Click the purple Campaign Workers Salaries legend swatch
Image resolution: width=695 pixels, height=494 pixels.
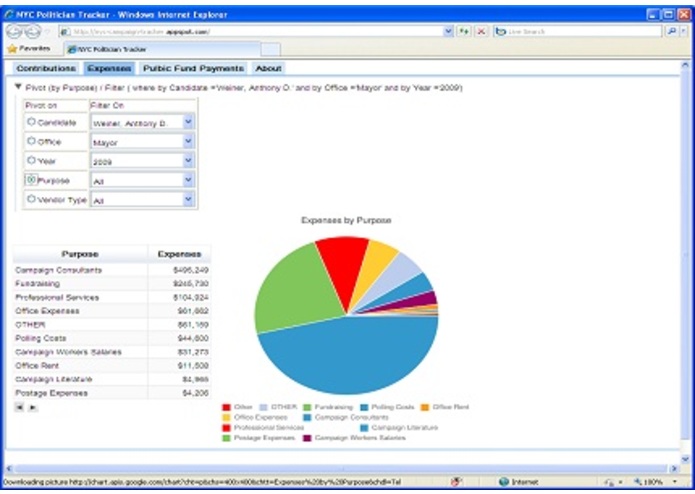coord(307,438)
